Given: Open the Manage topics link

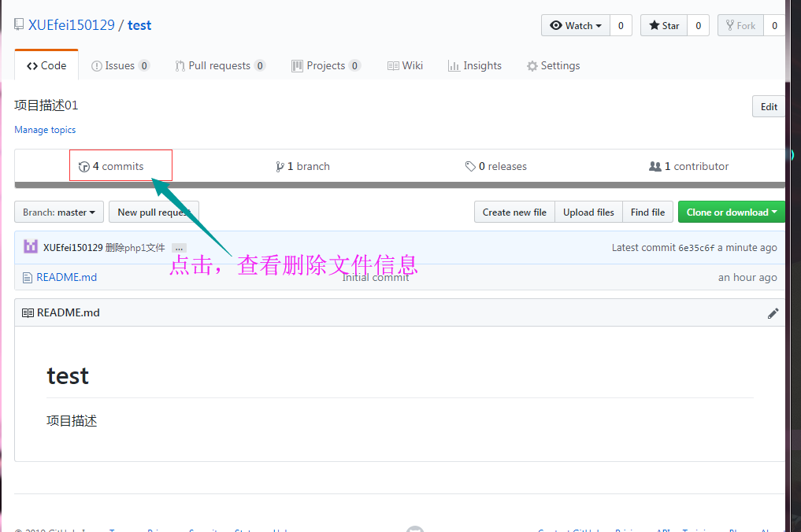Looking at the screenshot, I should [45, 129].
